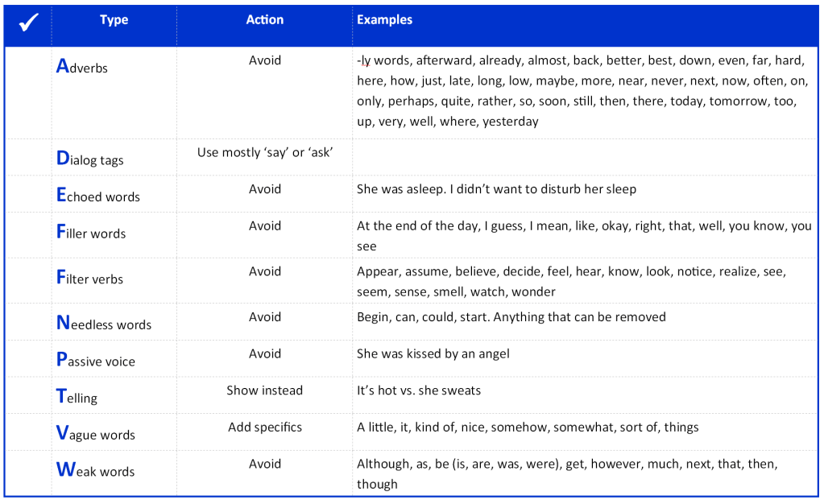
Task: Click the 'Echoed words' type label
Action: click(x=98, y=196)
